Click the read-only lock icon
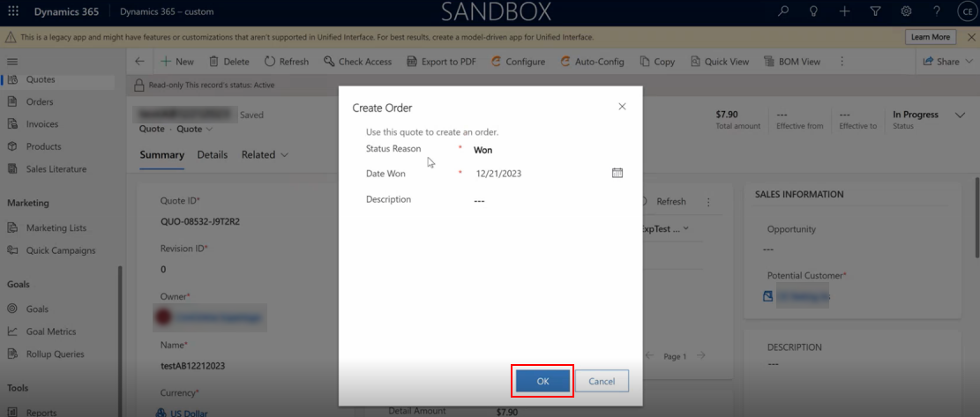 139,85
